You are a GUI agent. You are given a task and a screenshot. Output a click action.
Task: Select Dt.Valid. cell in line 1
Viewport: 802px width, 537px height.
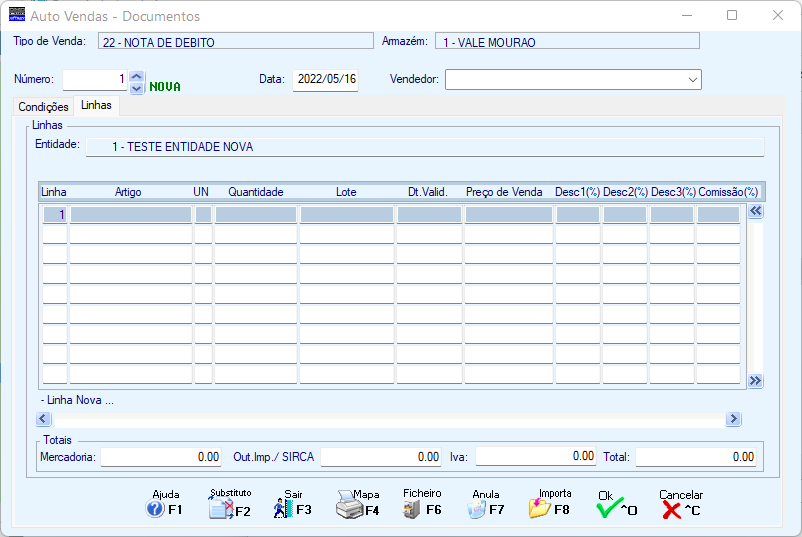430,215
